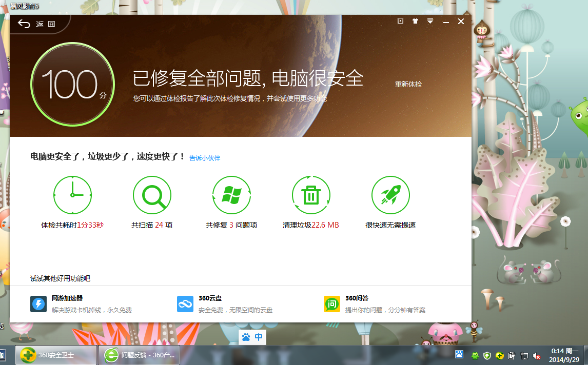Click the 安全免费，无限空间的云盘 description
This screenshot has width=588, height=365.
[236, 310]
